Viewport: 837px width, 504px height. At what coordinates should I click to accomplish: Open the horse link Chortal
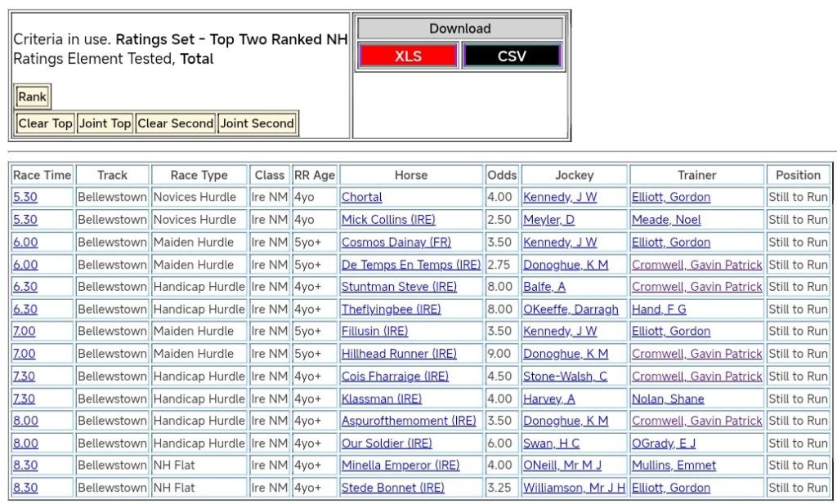pyautogui.click(x=361, y=197)
